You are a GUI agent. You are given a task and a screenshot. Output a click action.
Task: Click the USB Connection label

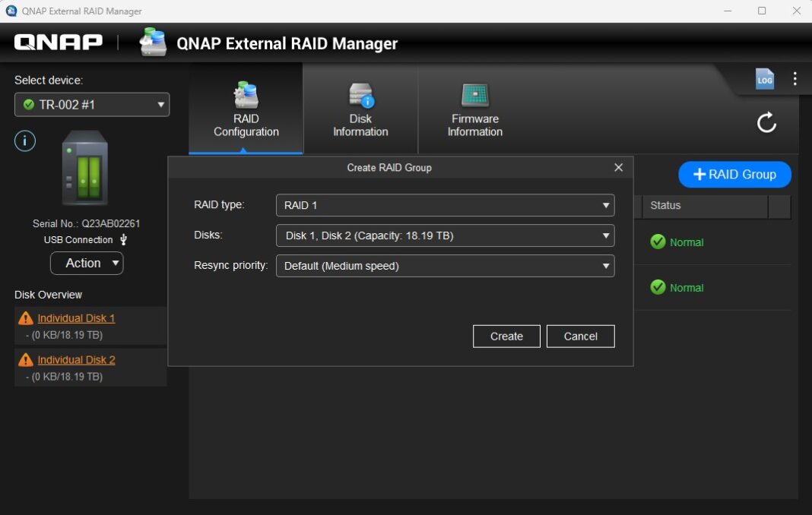coord(78,239)
